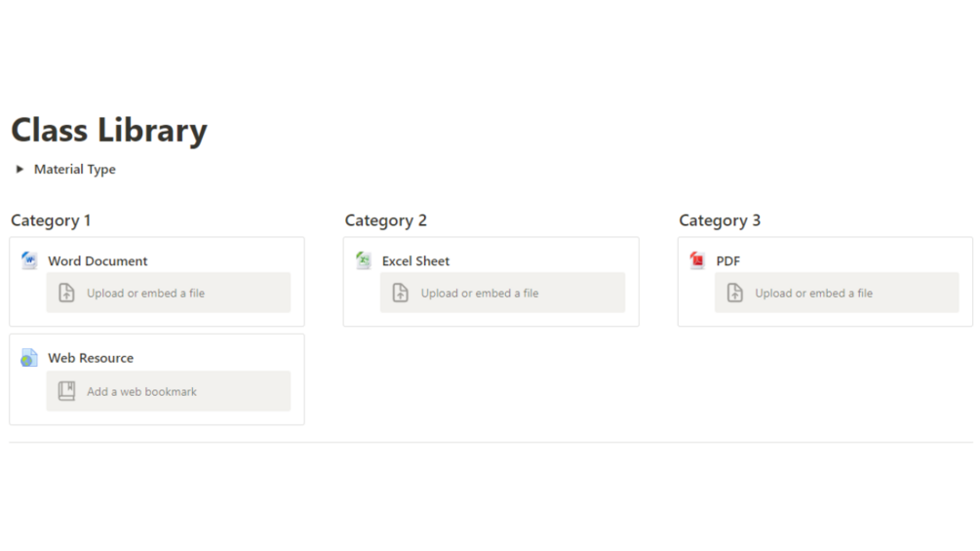The height and width of the screenshot is (551, 980).
Task: Expand the Material Type toggle arrow
Action: 20,170
